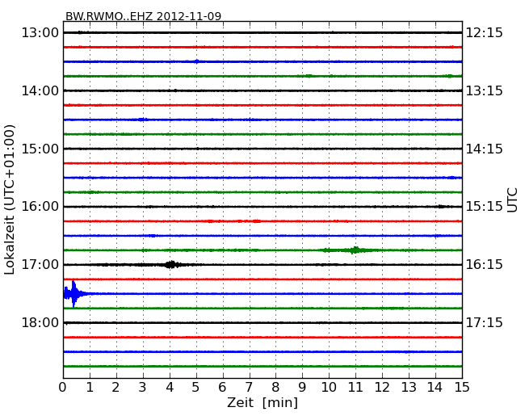Image resolution: width=525 pixels, height=420 pixels.
Task: Click the first black trace at 13:00
Action: (262, 32)
